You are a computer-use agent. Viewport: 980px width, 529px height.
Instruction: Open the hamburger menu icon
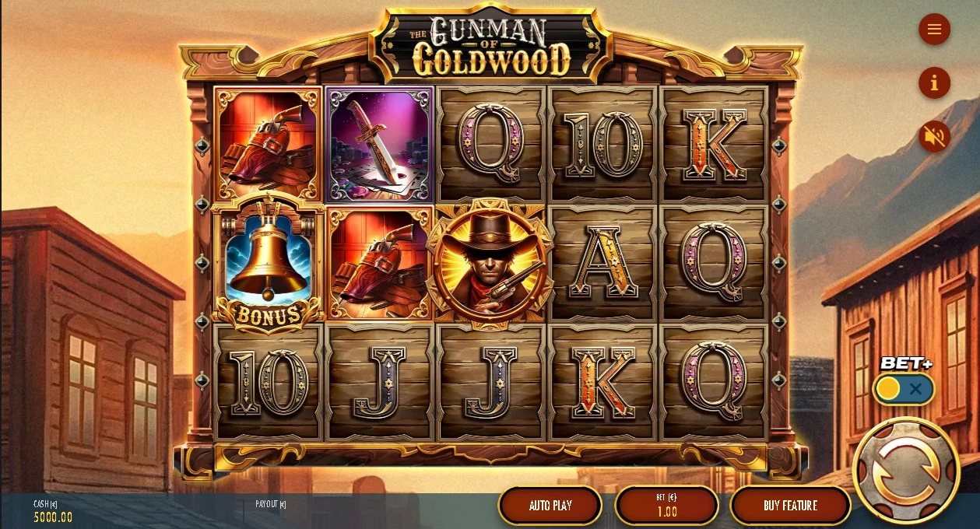(x=934, y=30)
